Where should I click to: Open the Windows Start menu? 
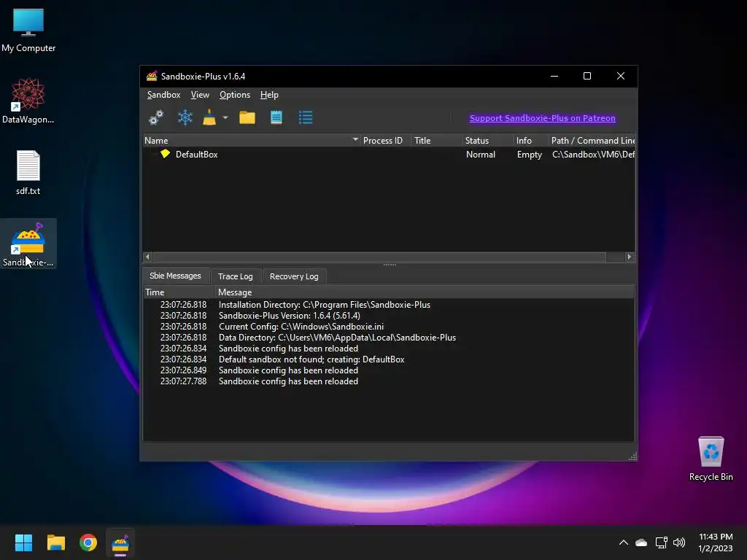[x=23, y=542]
